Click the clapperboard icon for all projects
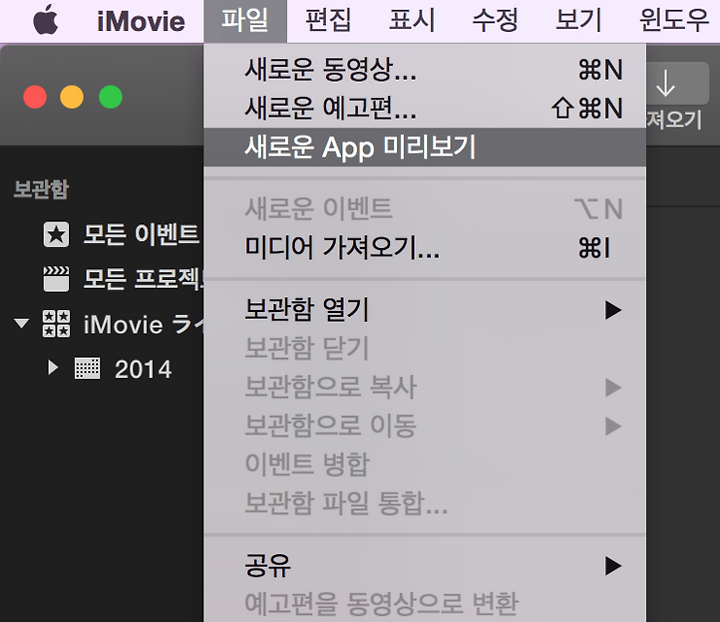Image resolution: width=720 pixels, height=622 pixels. [56, 279]
